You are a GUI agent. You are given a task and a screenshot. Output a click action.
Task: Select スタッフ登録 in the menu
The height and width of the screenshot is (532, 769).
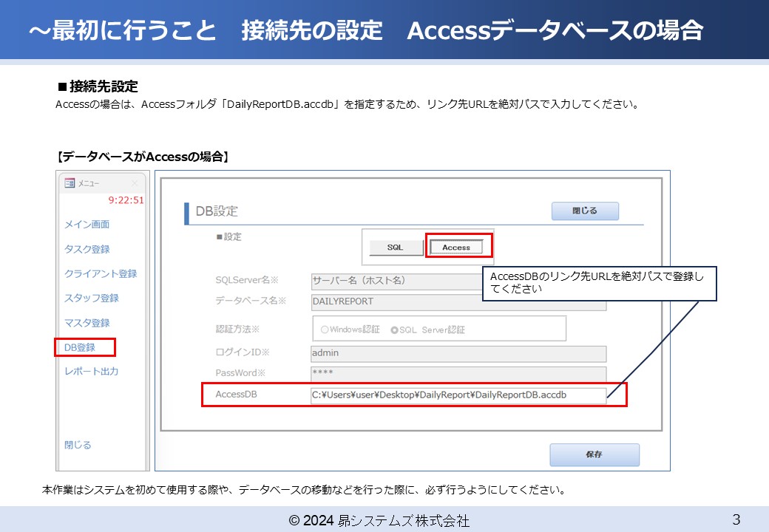(91, 298)
